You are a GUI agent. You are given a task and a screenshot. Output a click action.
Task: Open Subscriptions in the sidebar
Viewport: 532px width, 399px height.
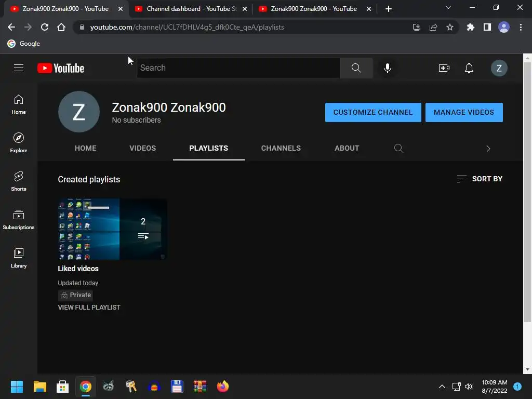click(x=19, y=220)
